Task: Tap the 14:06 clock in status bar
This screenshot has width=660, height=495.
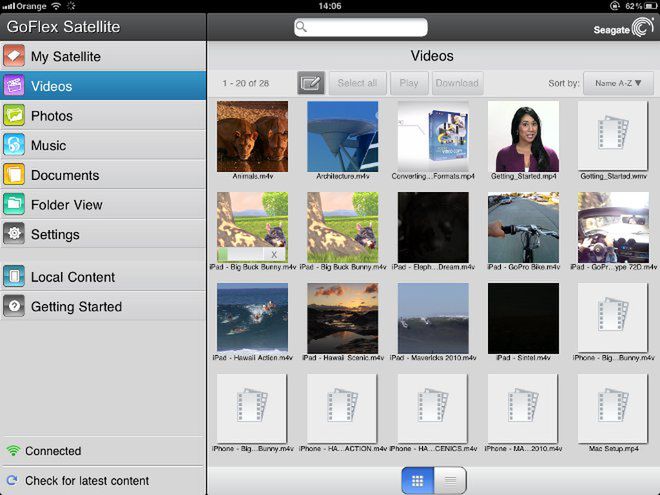Action: tap(330, 6)
